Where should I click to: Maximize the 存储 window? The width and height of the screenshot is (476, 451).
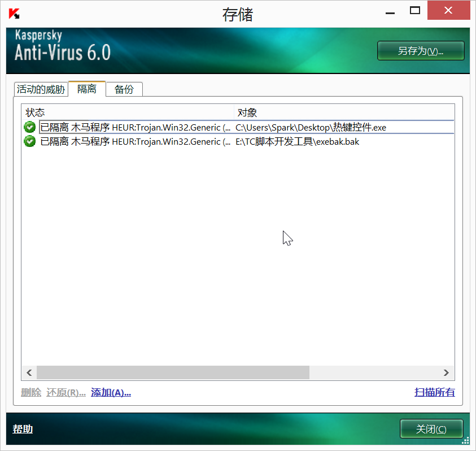coord(415,11)
